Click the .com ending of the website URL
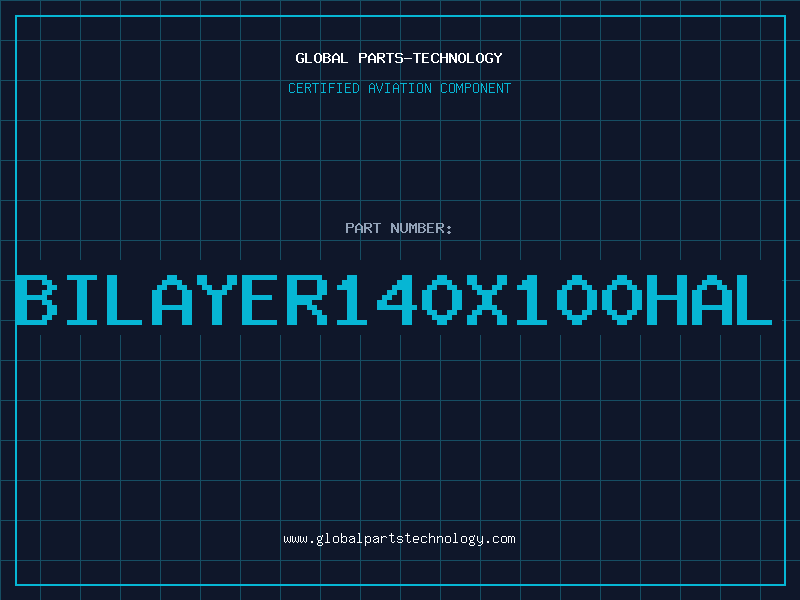 pos(499,539)
